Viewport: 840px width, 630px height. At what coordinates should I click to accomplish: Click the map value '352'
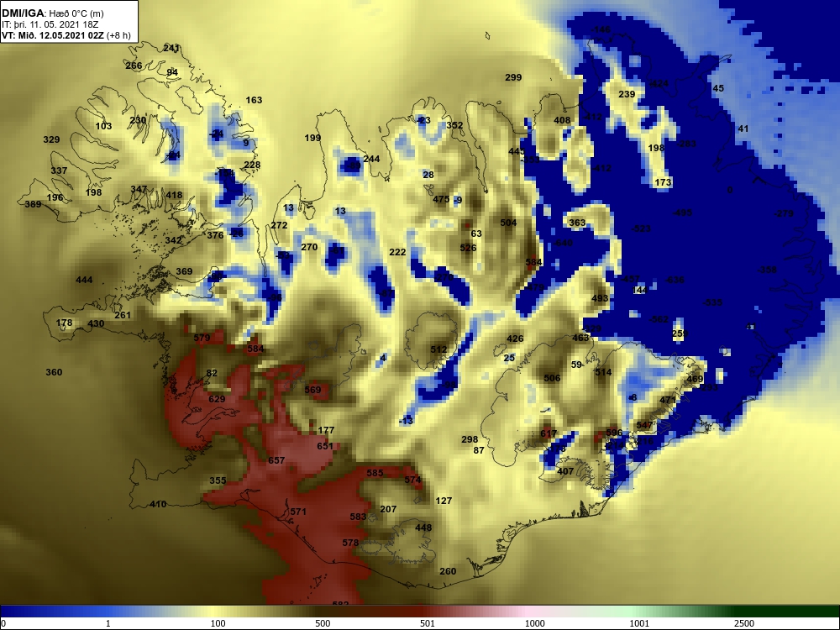pos(454,125)
